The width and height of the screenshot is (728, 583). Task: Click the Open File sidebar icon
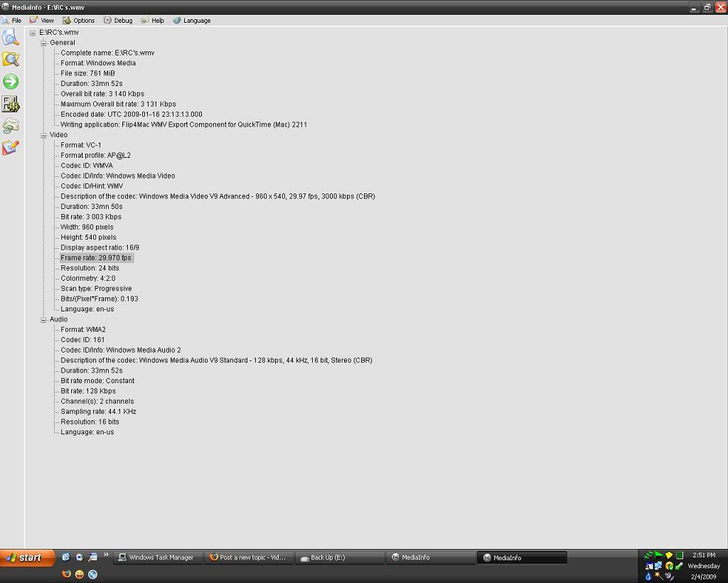pyautogui.click(x=11, y=37)
